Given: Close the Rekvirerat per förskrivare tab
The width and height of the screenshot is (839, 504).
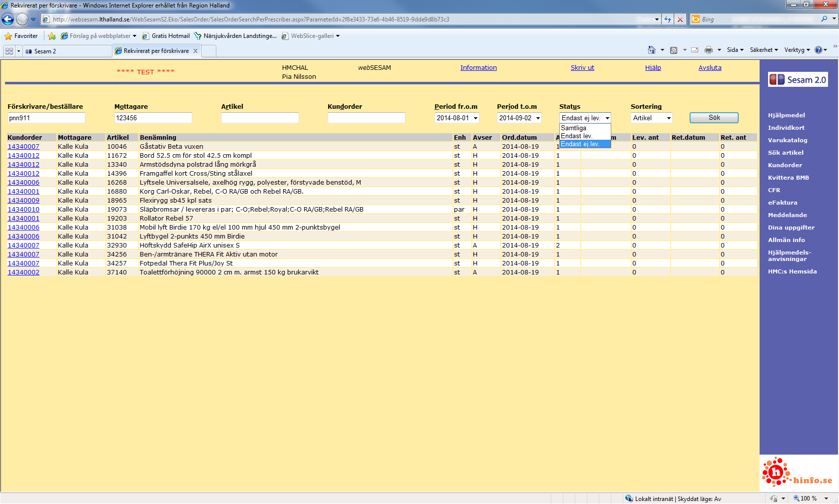Looking at the screenshot, I should pos(196,51).
